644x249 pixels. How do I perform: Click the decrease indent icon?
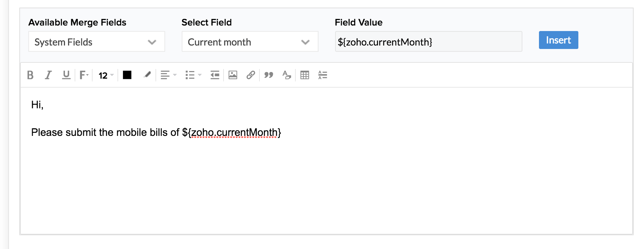pos(215,75)
